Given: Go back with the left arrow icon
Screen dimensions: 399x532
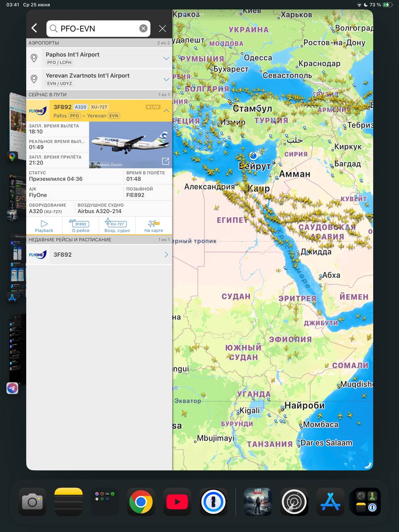Looking at the screenshot, I should point(35,28).
